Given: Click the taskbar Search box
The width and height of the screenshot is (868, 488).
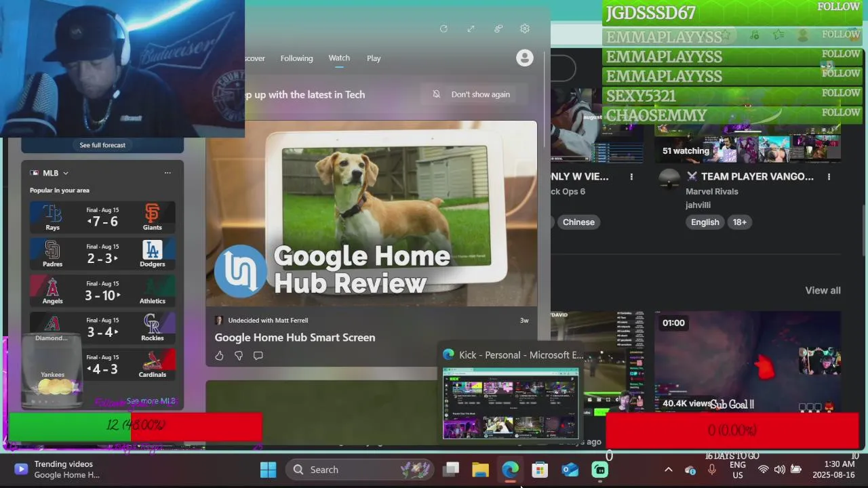Looking at the screenshot, I should click(361, 469).
